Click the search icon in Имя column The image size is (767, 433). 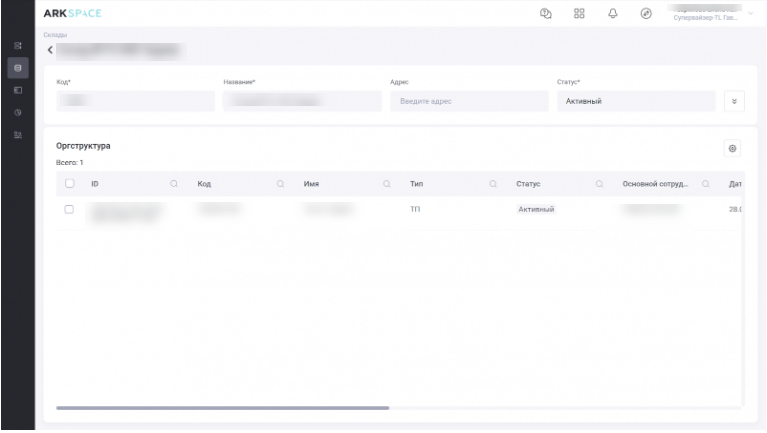pyautogui.click(x=386, y=184)
